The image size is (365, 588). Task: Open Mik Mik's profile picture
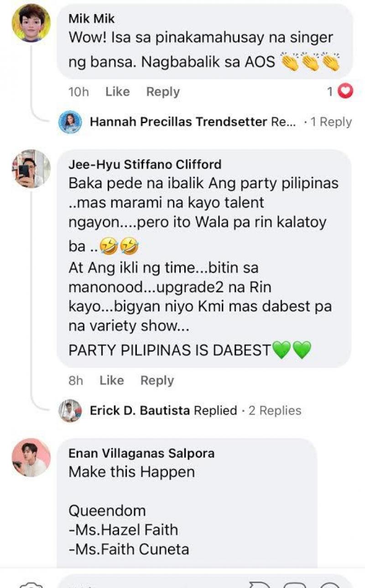(31, 22)
